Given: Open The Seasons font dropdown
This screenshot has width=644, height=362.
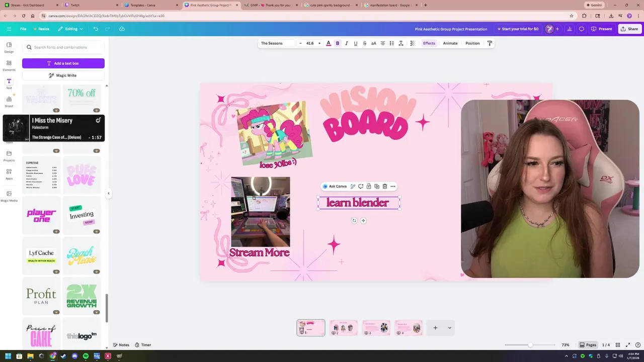Looking at the screenshot, I should click(x=277, y=43).
